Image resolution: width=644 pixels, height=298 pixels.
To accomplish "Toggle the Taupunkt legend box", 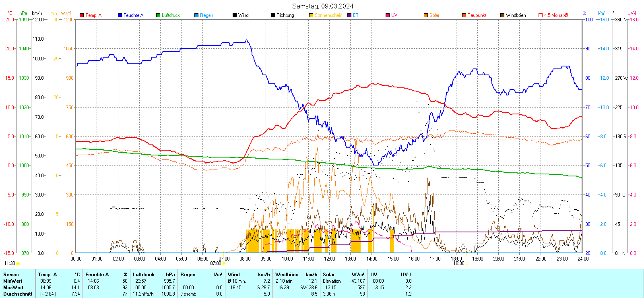I will 464,15.
